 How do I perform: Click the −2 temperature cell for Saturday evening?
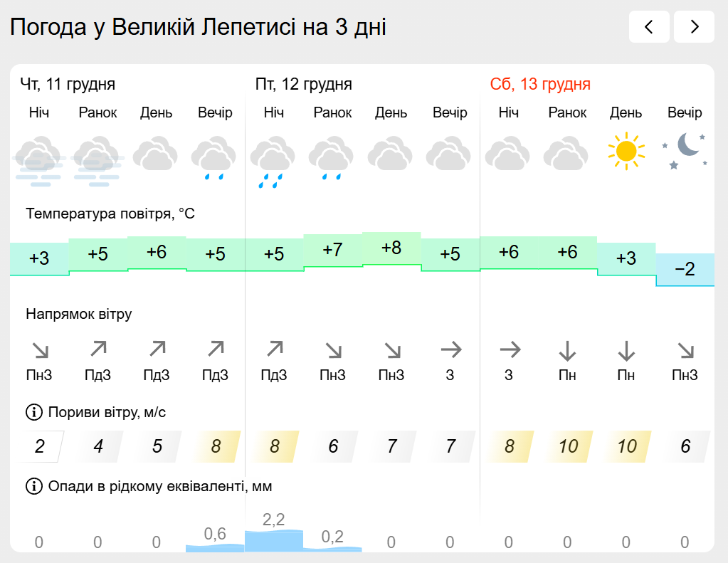685,270
